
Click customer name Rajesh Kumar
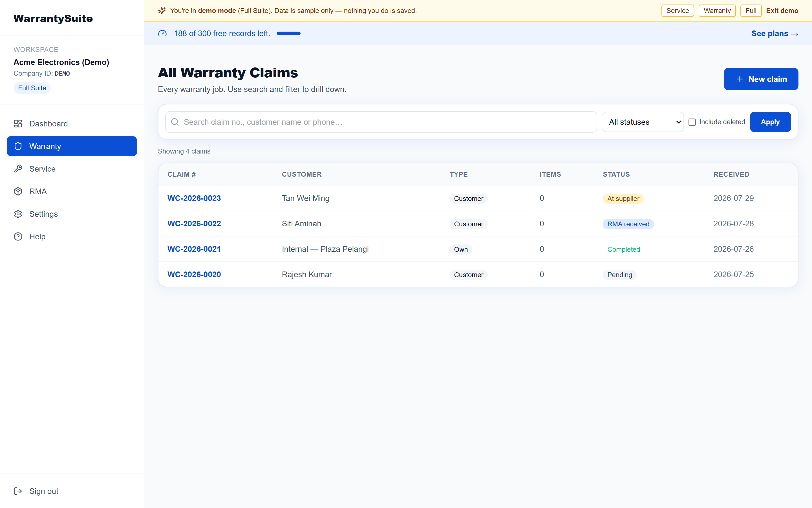(307, 275)
